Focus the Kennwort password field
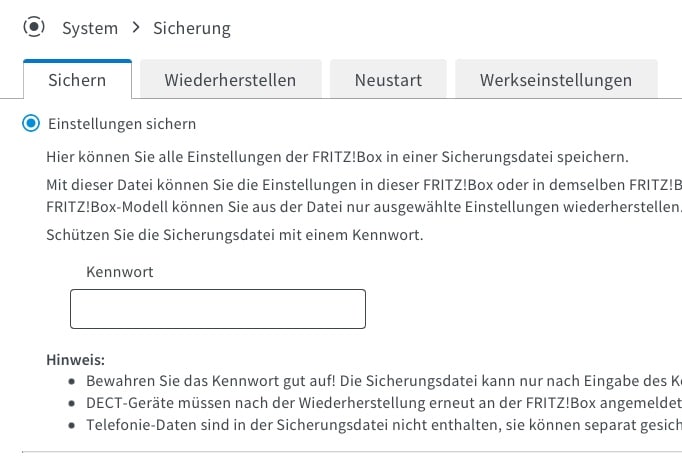 coord(217,309)
